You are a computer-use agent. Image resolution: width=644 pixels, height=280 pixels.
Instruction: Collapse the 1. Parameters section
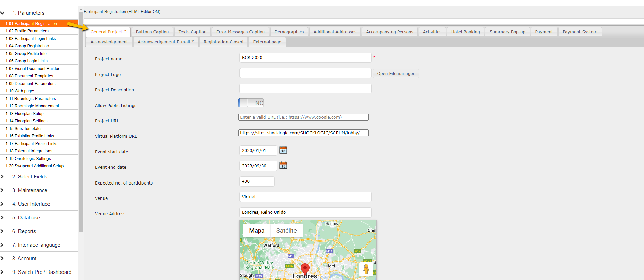pyautogui.click(x=39, y=13)
